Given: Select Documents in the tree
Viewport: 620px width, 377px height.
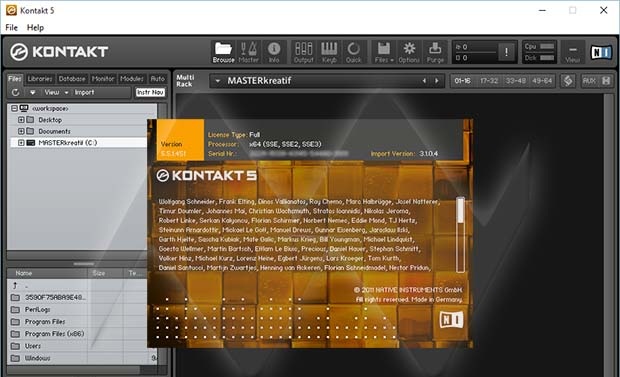Looking at the screenshot, I should click(x=55, y=131).
